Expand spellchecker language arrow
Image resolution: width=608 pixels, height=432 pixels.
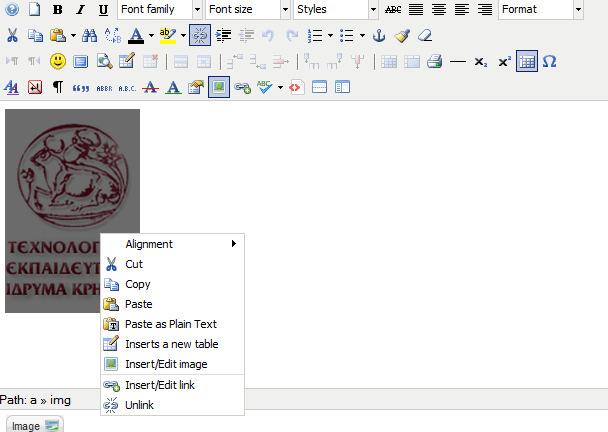(x=280, y=88)
